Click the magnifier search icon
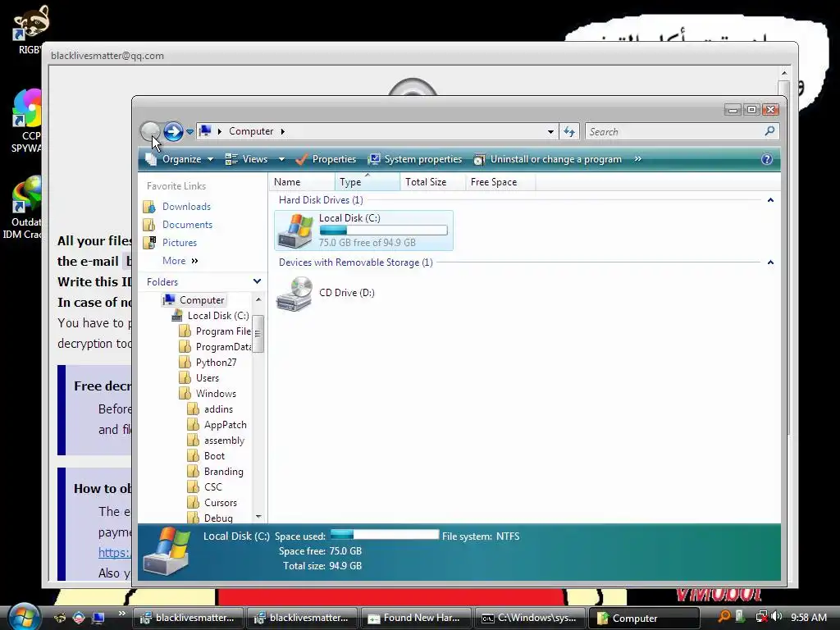This screenshot has height=630, width=840. [x=769, y=130]
